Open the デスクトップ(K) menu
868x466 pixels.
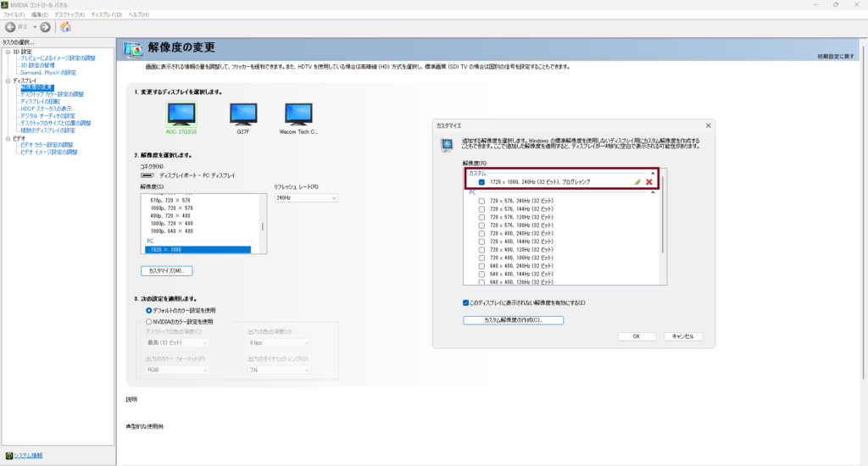pos(69,14)
